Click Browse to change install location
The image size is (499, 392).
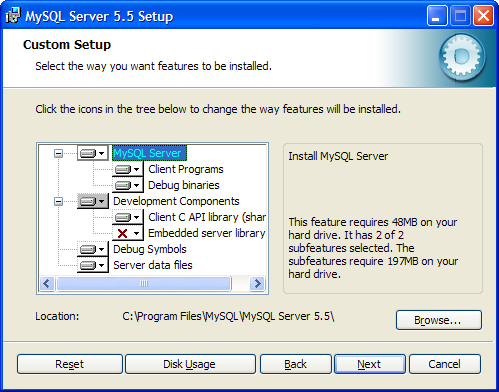coord(439,320)
